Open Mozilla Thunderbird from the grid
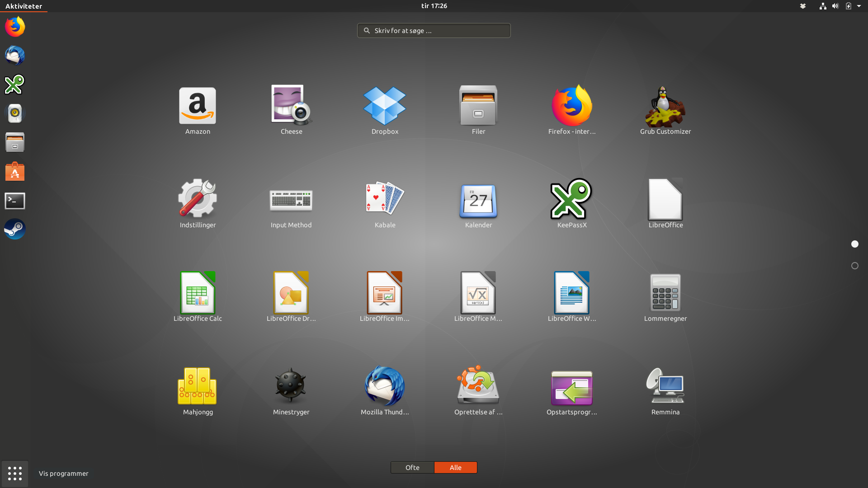Viewport: 868px width, 488px height. [x=385, y=391]
